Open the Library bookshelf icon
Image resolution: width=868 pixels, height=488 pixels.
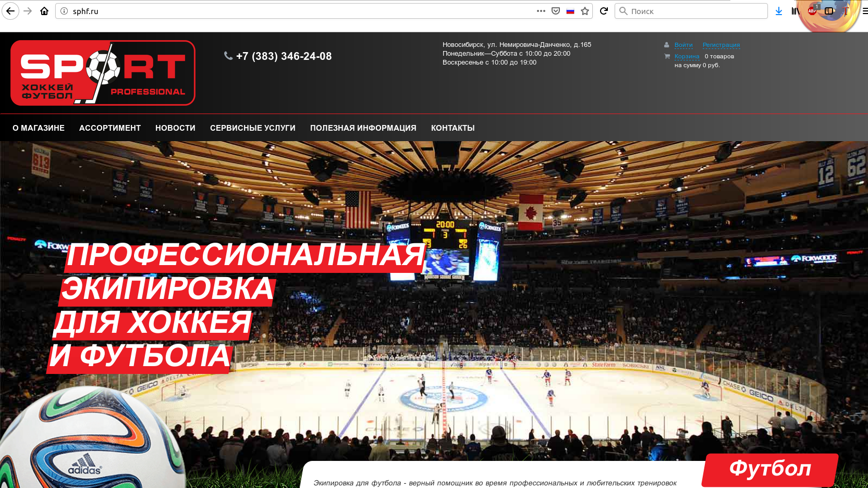[x=795, y=11]
